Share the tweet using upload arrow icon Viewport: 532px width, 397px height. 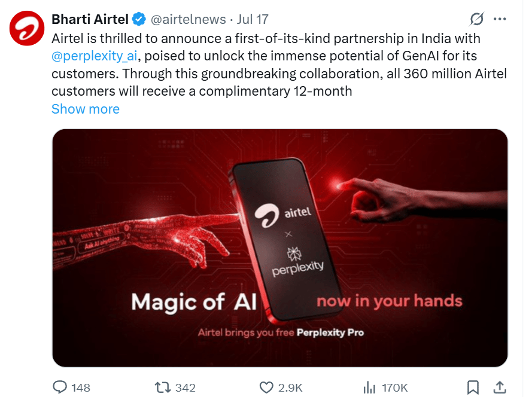click(x=500, y=387)
